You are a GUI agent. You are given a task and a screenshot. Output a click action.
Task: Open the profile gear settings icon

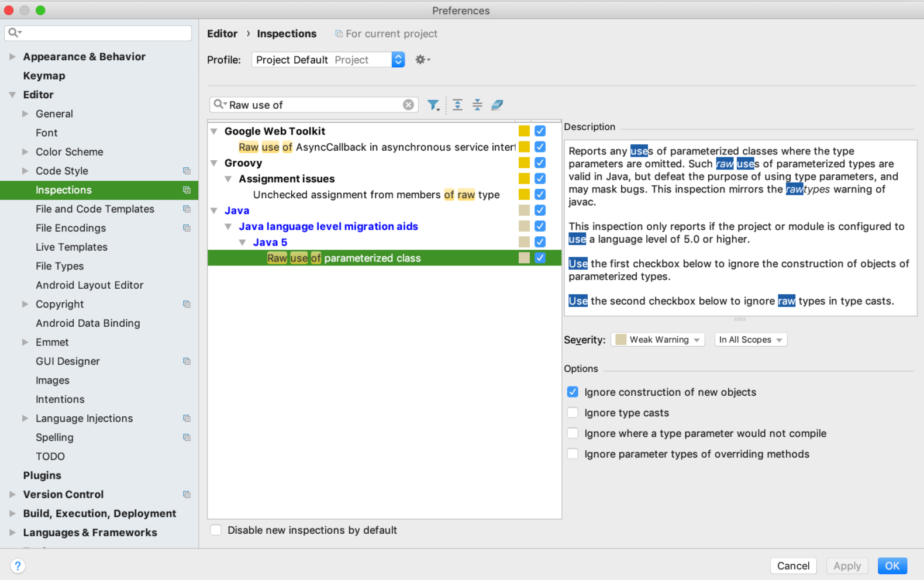coord(422,60)
